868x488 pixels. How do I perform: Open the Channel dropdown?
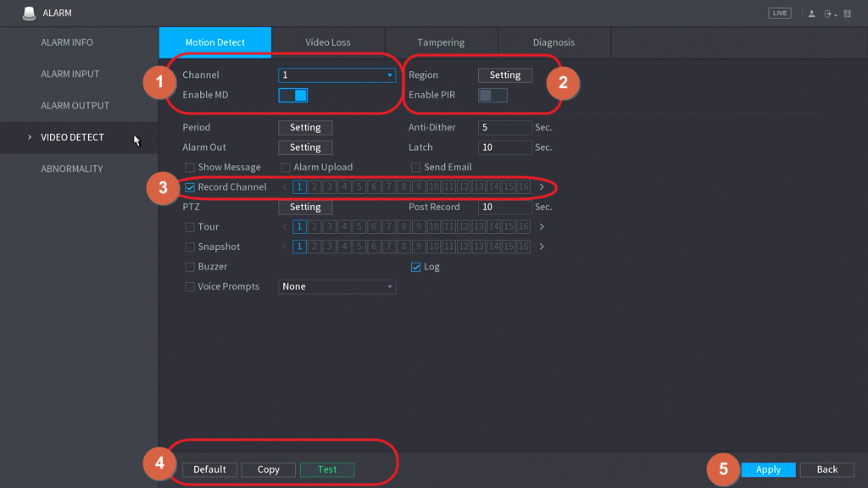(337, 75)
